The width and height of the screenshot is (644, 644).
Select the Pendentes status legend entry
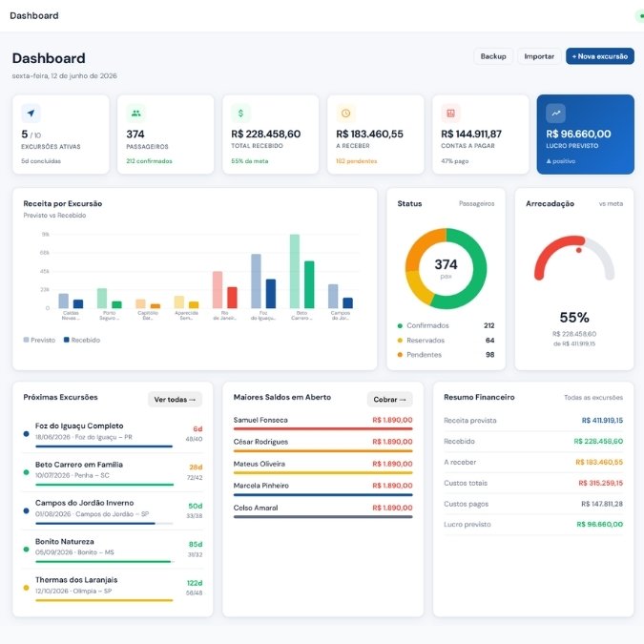click(x=446, y=355)
